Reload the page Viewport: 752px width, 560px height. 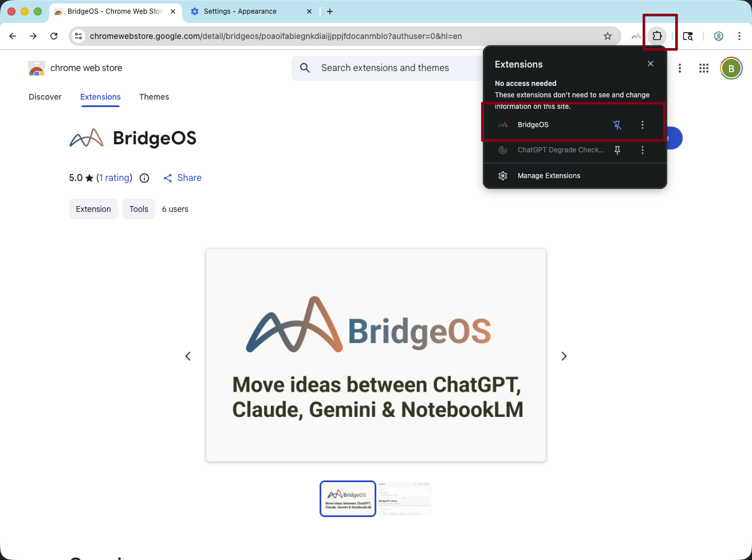pyautogui.click(x=54, y=36)
